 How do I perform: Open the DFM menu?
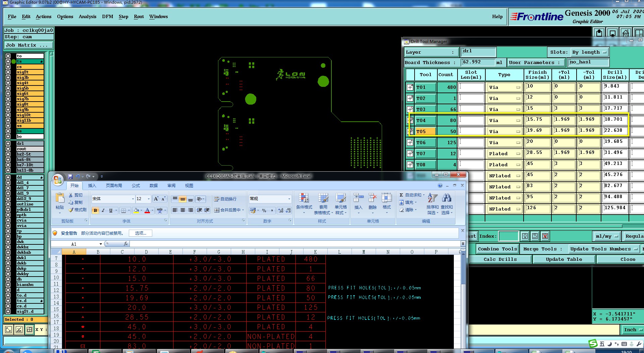point(107,17)
